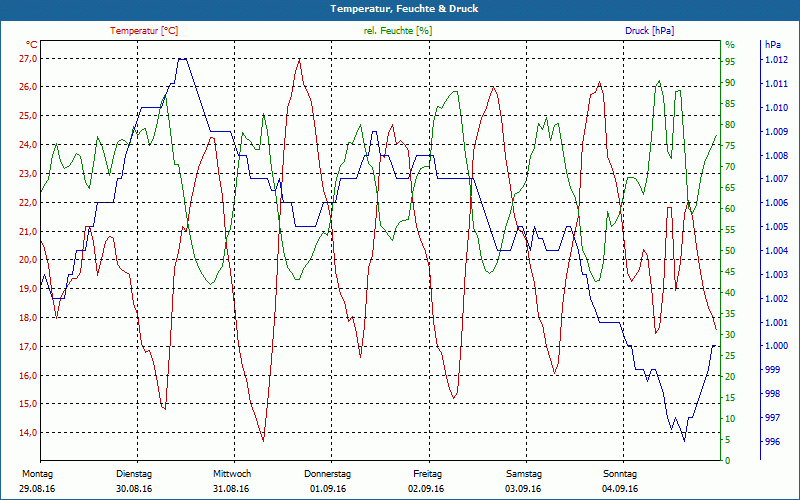Click the '14,0' temperature axis value
Viewport: 800px width, 500px height.
28,433
